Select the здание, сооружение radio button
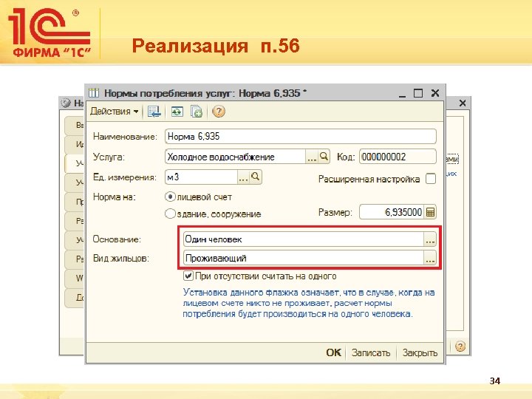The image size is (532, 399). click(x=170, y=214)
